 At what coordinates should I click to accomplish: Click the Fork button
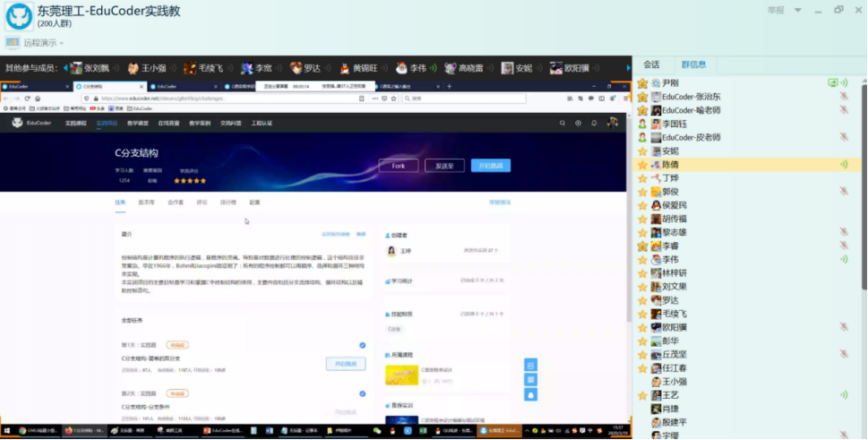[398, 166]
